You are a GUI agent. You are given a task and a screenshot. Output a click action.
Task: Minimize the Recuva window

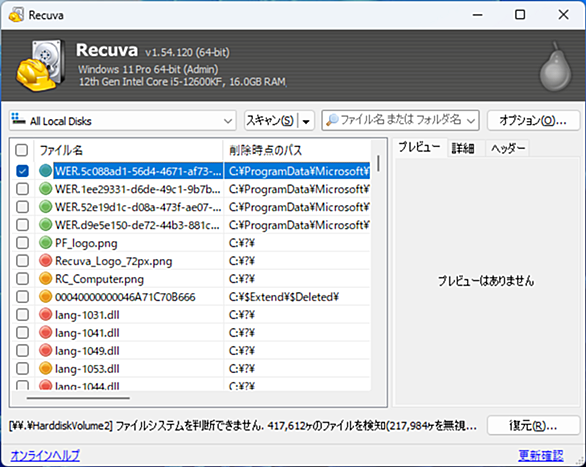[x=477, y=15]
